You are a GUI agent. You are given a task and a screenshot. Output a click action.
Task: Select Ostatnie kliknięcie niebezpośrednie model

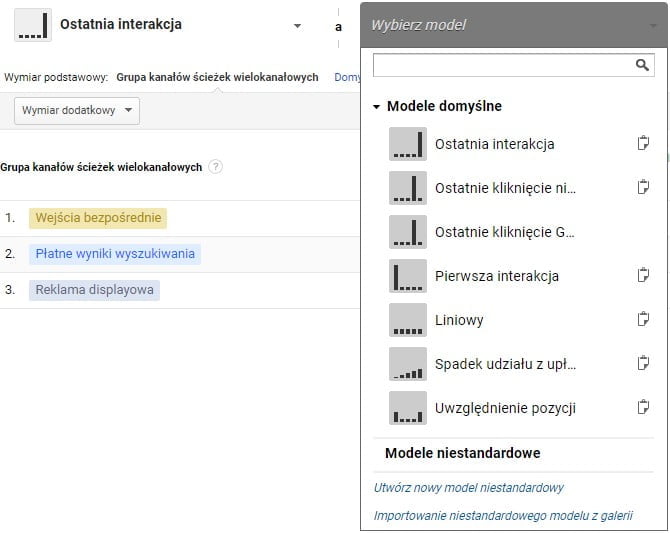coord(505,188)
